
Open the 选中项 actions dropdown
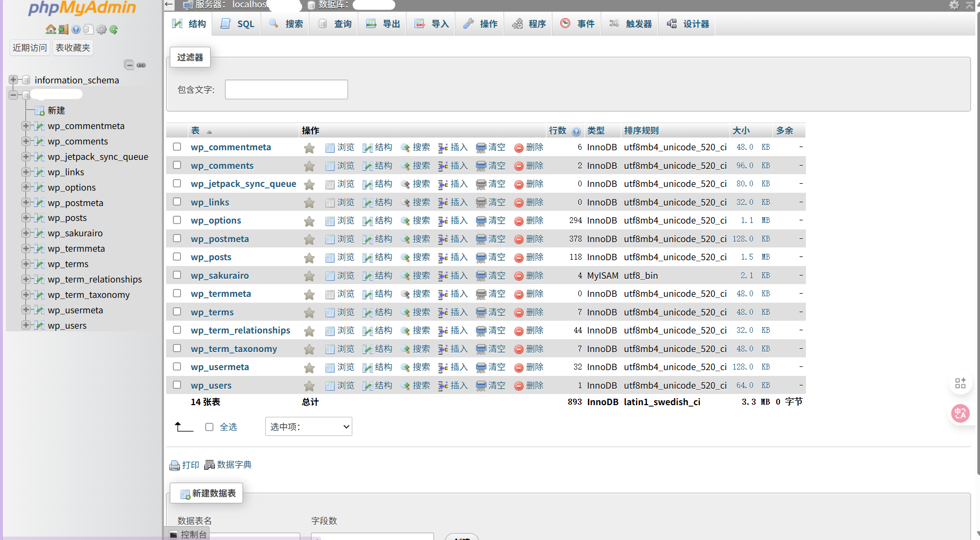tap(308, 427)
